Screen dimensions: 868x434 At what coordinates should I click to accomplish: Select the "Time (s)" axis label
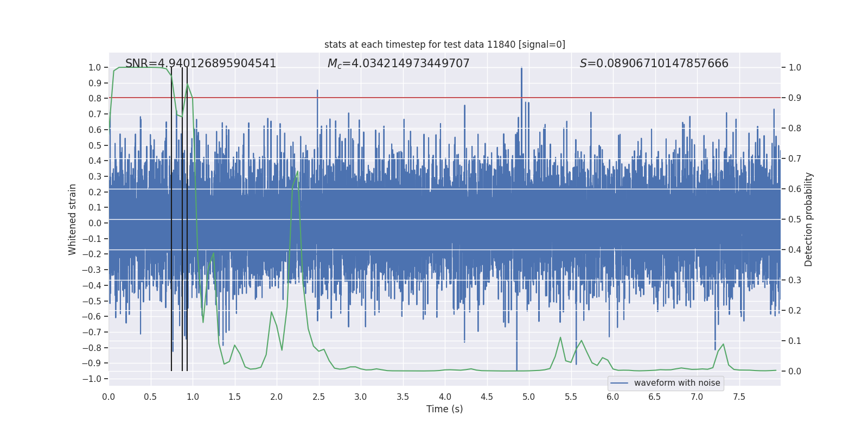point(445,409)
